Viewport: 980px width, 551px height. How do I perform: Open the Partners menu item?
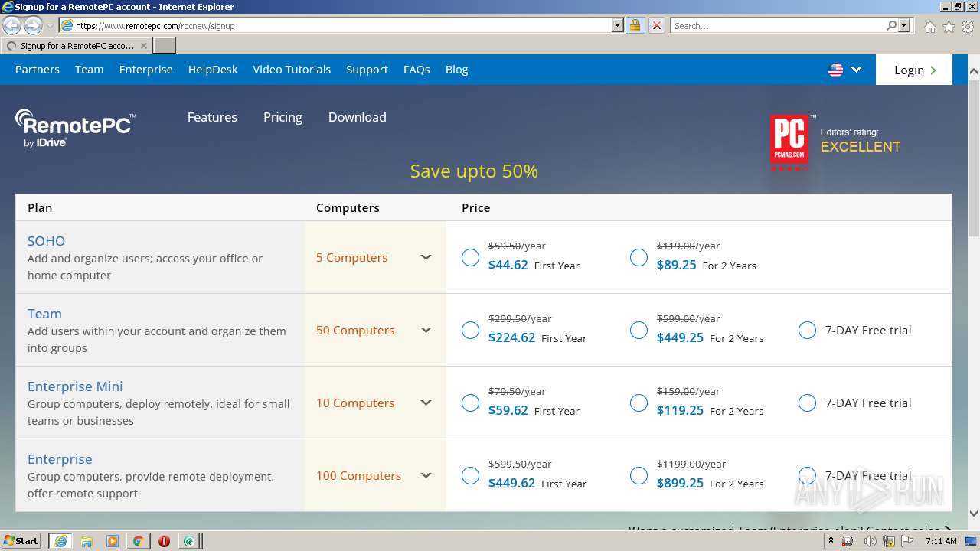(38, 70)
